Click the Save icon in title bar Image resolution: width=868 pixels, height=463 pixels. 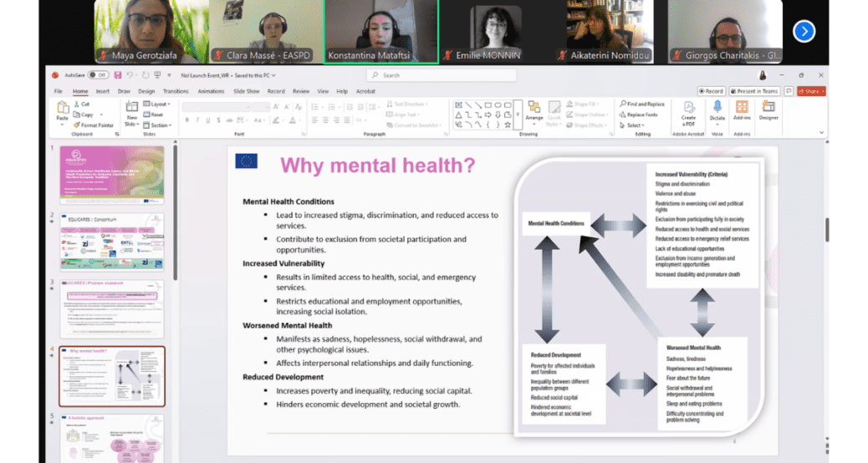click(x=118, y=75)
